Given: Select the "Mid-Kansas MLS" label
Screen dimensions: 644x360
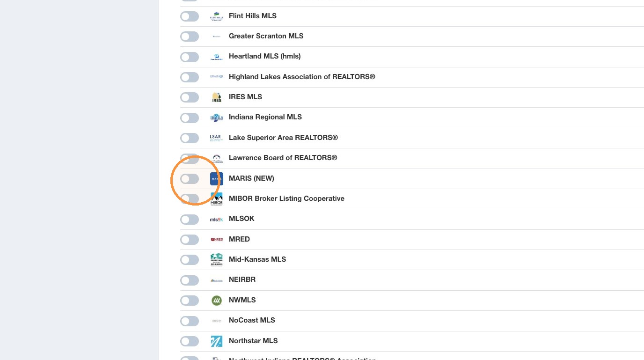Looking at the screenshot, I should (x=257, y=259).
